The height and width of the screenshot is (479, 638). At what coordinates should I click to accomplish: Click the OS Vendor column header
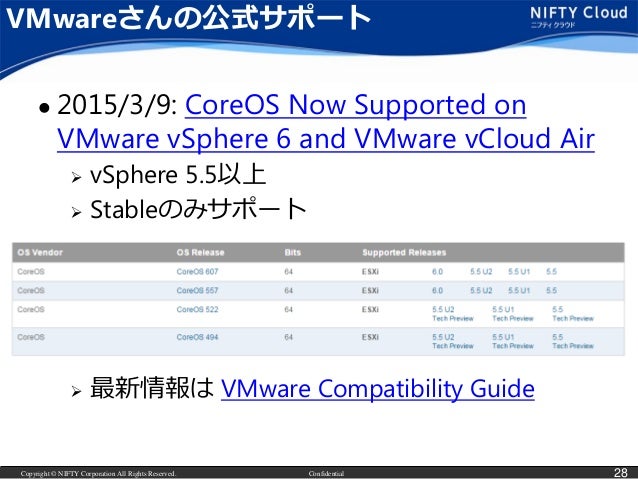40,252
